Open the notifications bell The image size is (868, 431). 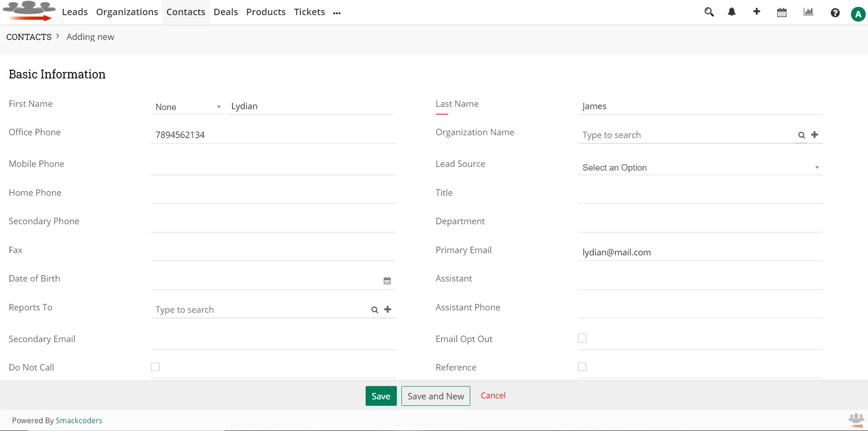click(732, 12)
